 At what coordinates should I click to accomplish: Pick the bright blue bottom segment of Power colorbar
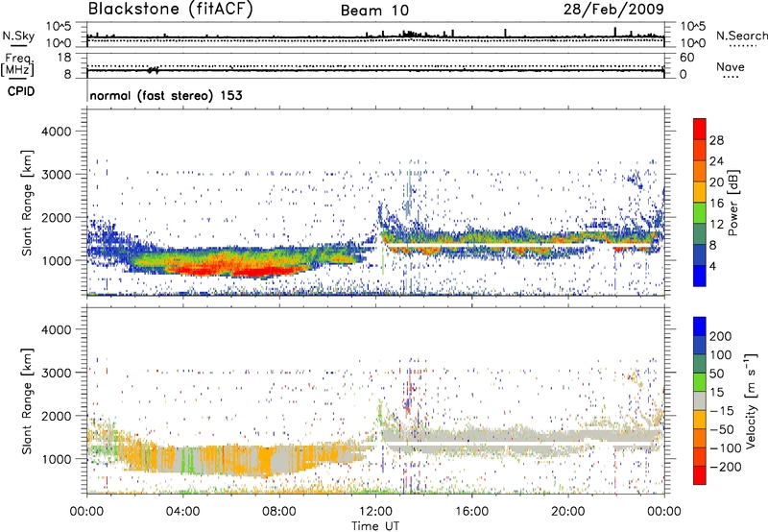pyautogui.click(x=700, y=276)
